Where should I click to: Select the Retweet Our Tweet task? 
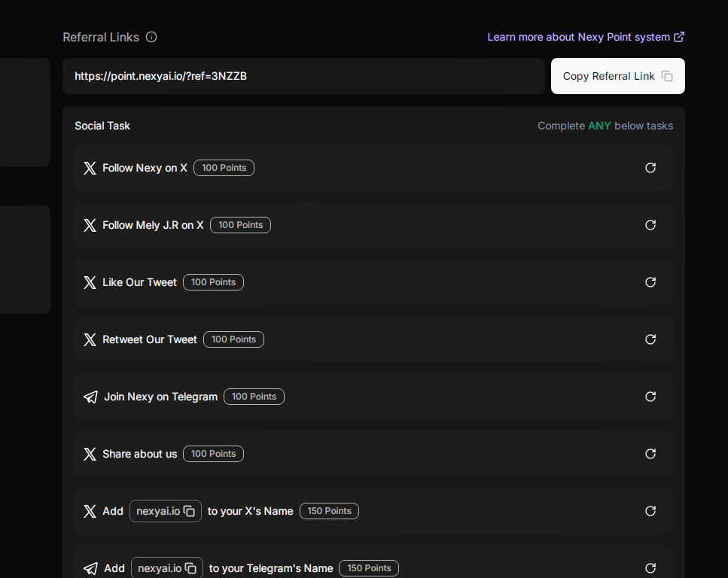pyautogui.click(x=373, y=339)
